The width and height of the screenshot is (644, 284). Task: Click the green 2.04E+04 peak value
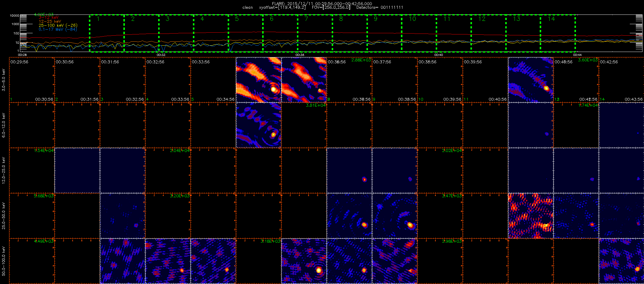[180, 150]
